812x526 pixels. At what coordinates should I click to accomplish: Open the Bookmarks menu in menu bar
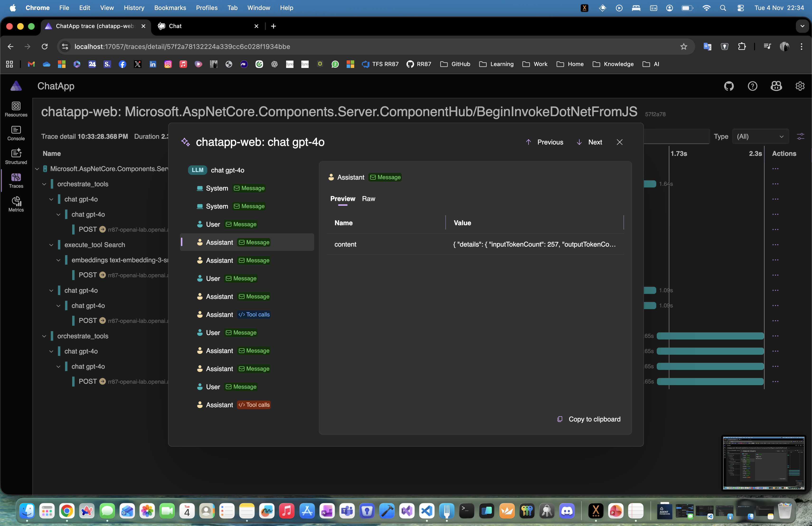tap(170, 8)
